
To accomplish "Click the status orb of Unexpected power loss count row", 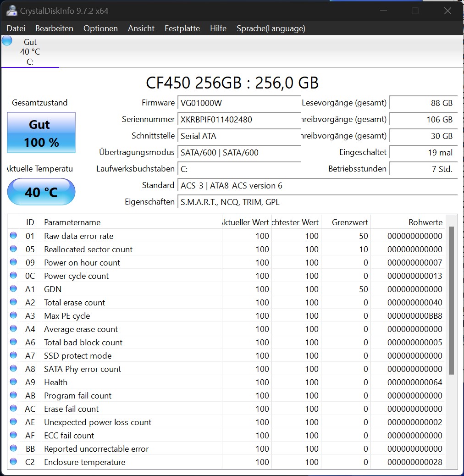I will click(13, 421).
